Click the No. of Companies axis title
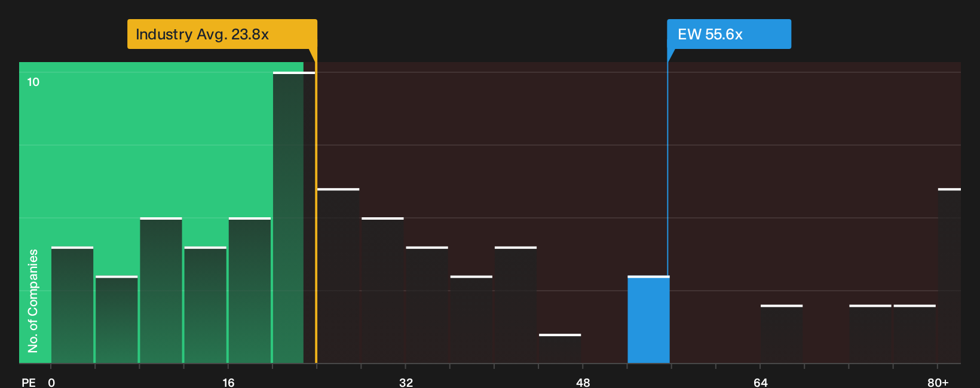980x388 pixels. 33,301
